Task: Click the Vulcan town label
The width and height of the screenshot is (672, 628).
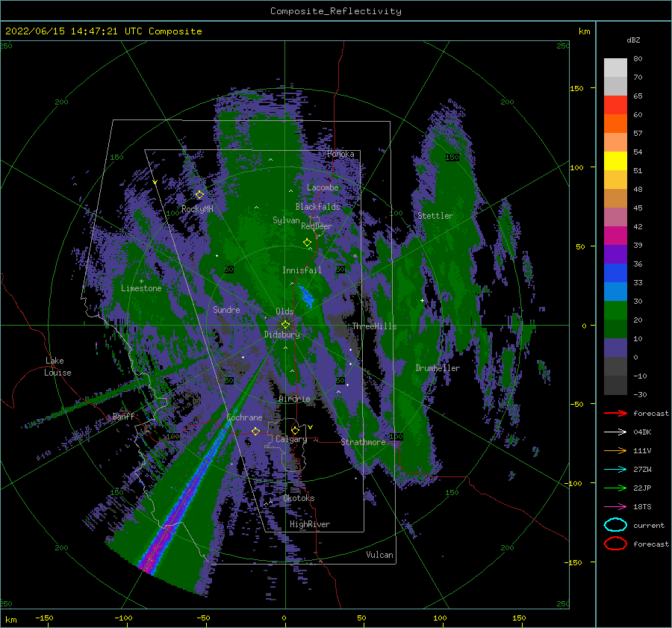Action: pos(379,555)
